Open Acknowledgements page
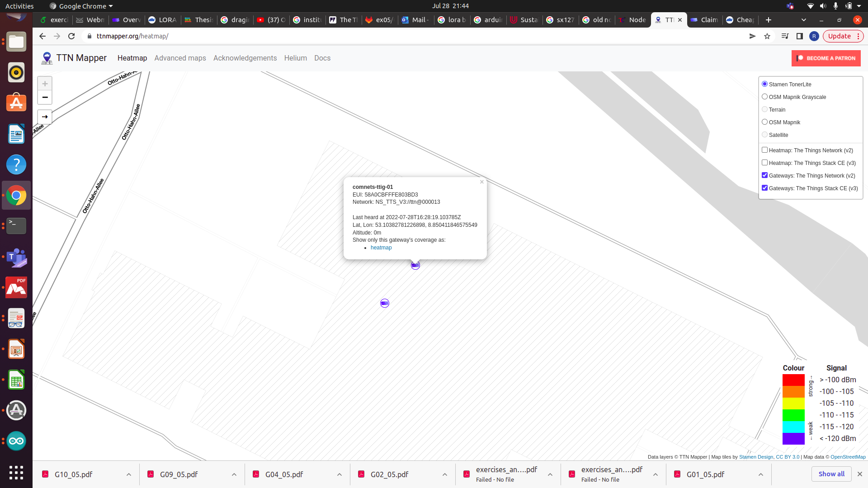Viewport: 868px width, 488px height. coord(245,58)
